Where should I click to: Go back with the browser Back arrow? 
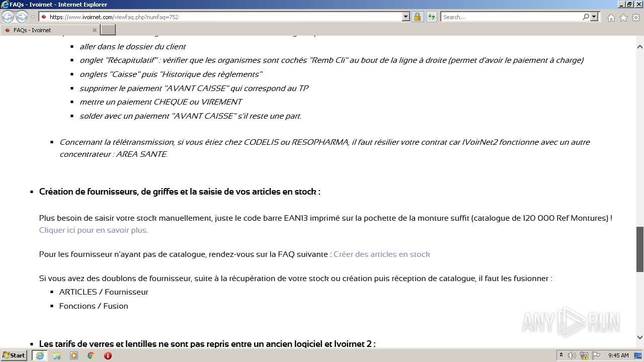[x=8, y=17]
